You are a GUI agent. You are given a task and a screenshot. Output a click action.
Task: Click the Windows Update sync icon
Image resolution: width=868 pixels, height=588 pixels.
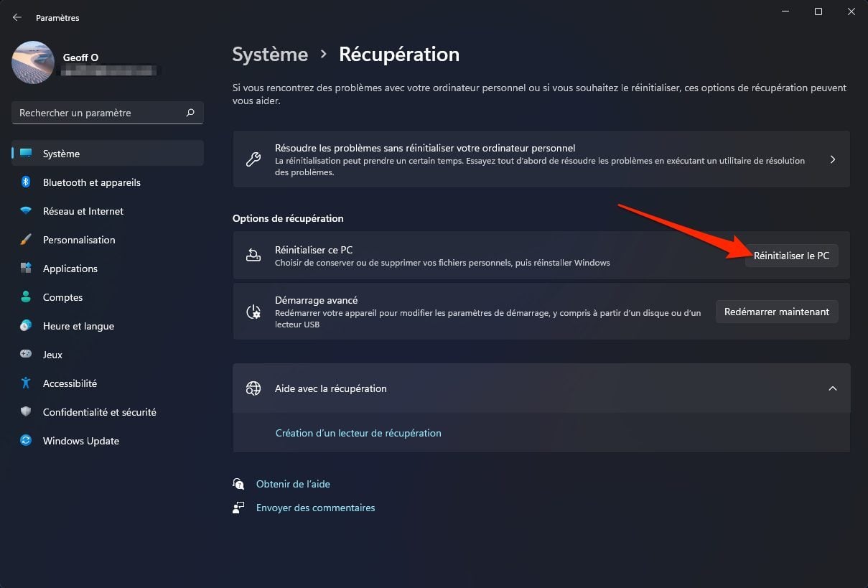(26, 441)
